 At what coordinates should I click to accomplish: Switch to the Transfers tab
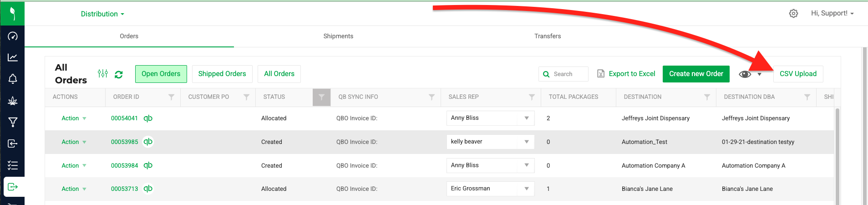point(548,36)
